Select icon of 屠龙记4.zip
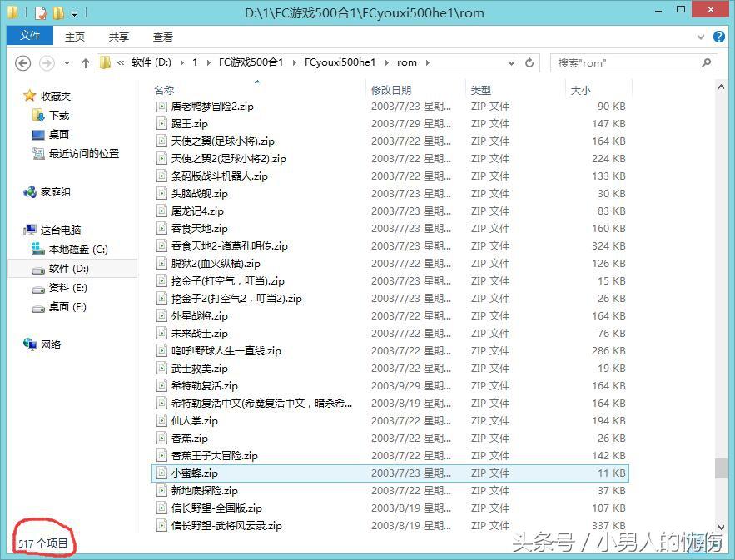The height and width of the screenshot is (560, 735). [161, 211]
